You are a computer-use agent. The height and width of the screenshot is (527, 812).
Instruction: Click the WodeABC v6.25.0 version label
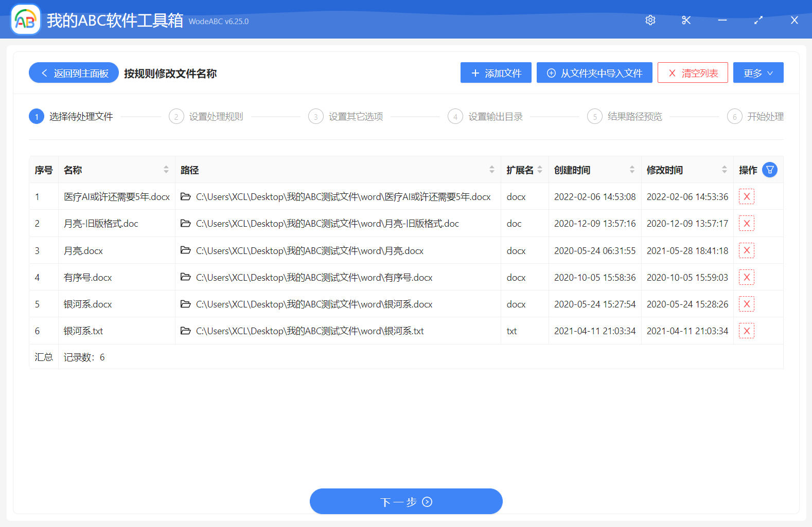click(219, 21)
